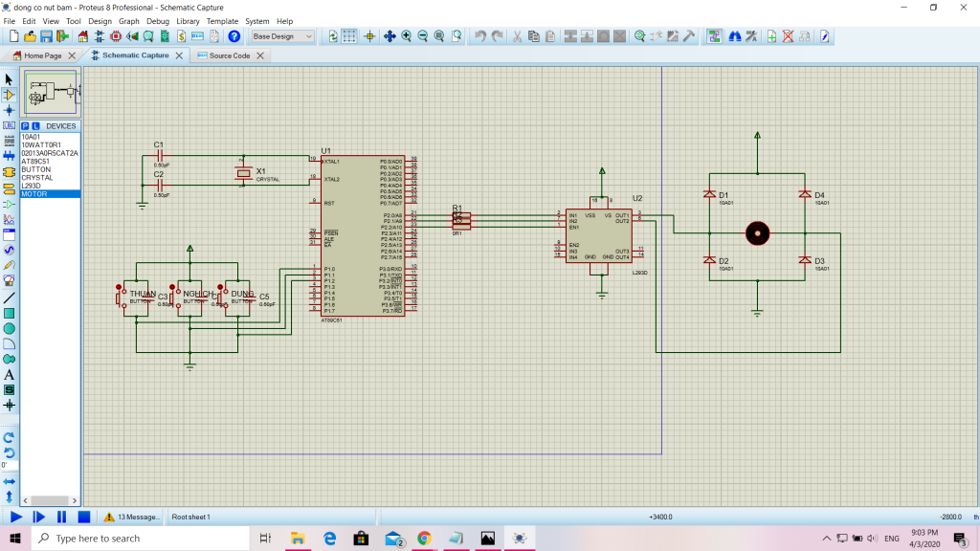
Task: Open the 13 Messages log button
Action: [132, 517]
